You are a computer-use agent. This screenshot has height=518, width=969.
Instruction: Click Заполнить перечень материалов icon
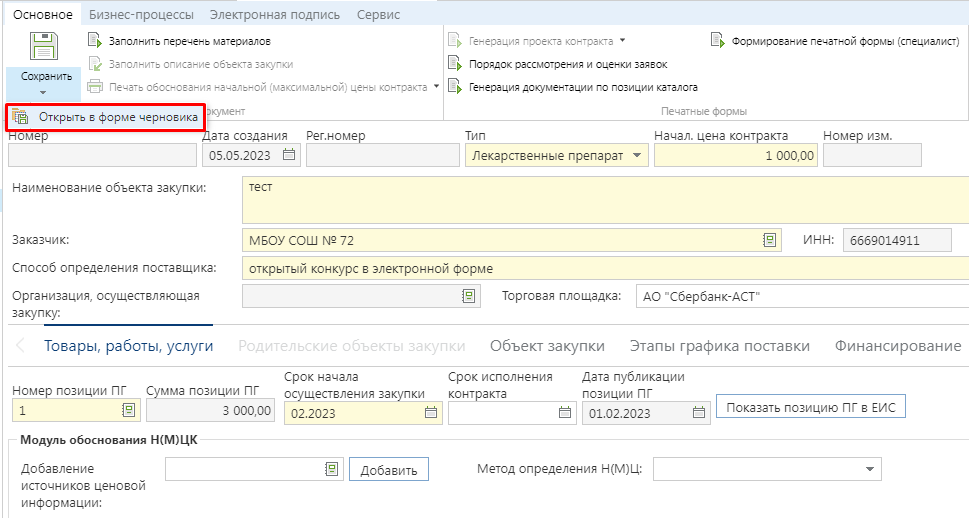click(x=95, y=41)
